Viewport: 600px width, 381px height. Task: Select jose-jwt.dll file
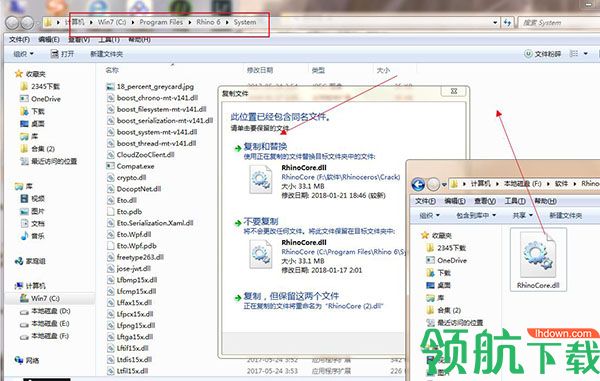[129, 269]
